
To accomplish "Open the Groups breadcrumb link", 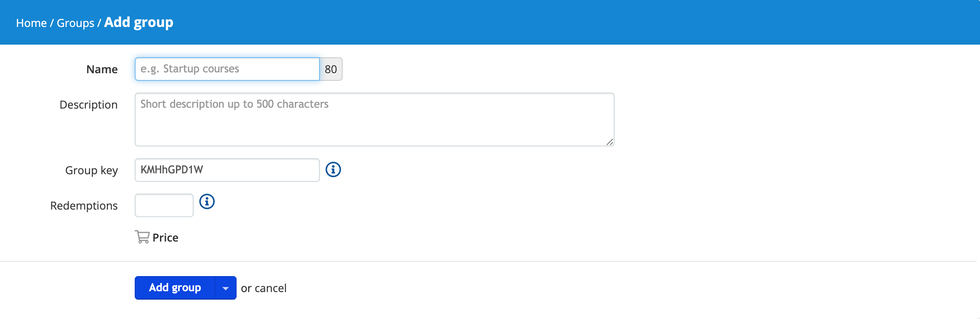I will coord(75,23).
